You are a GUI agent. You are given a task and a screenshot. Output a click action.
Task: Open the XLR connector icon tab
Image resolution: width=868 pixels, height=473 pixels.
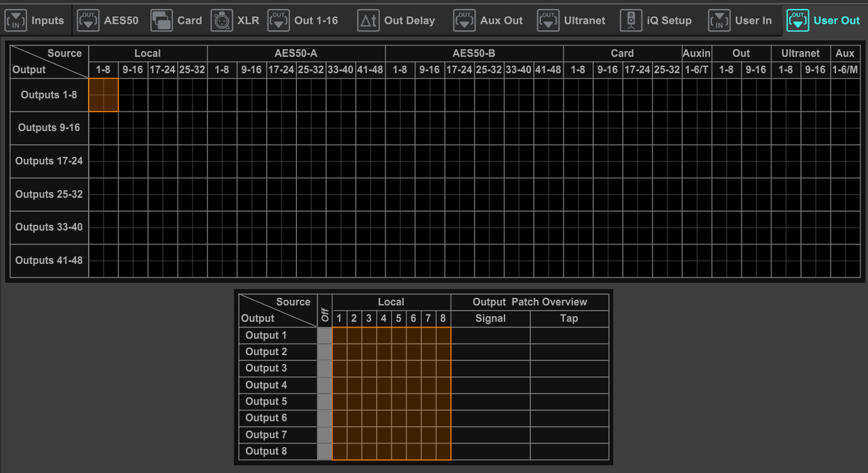tap(235, 20)
